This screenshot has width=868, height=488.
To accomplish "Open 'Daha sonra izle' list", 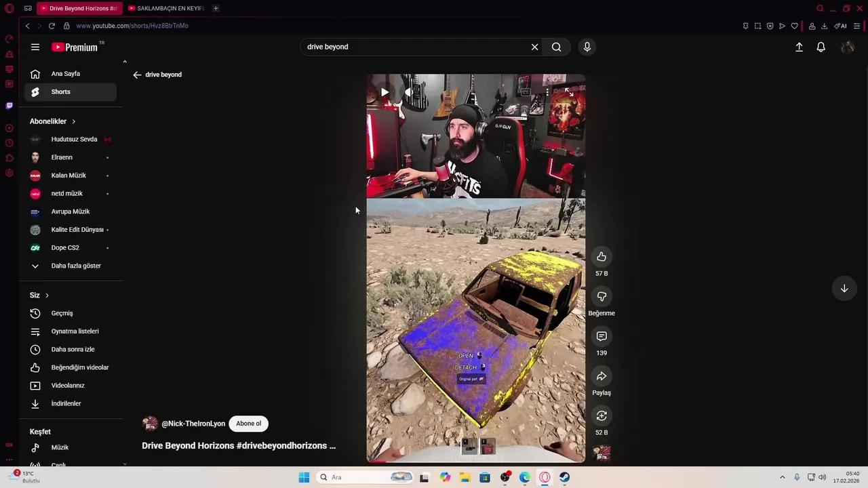I will [71, 349].
